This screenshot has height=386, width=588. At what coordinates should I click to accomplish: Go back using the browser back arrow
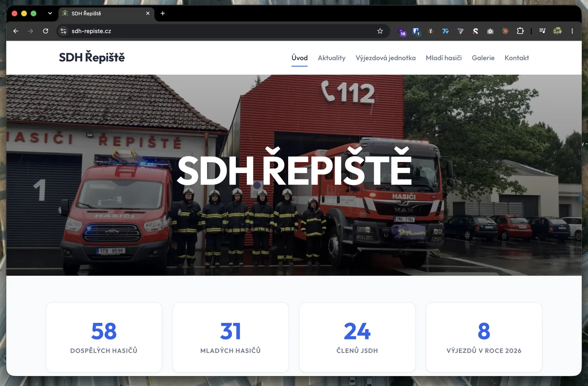pos(16,31)
